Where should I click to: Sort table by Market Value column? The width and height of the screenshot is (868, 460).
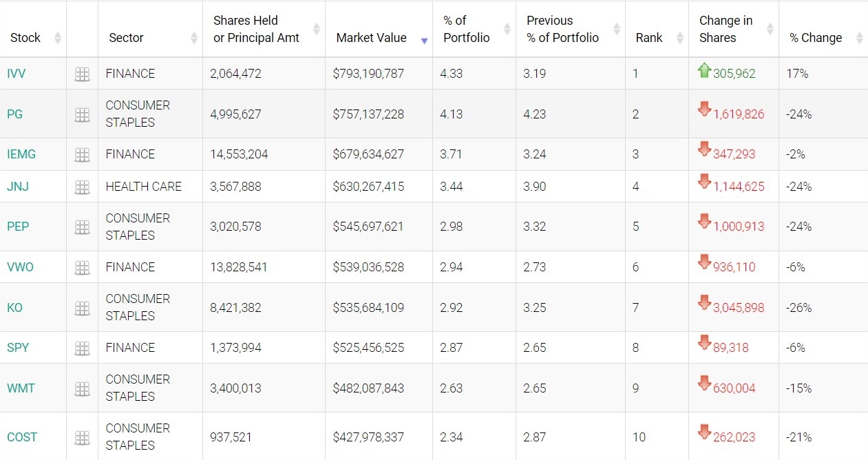(x=372, y=38)
